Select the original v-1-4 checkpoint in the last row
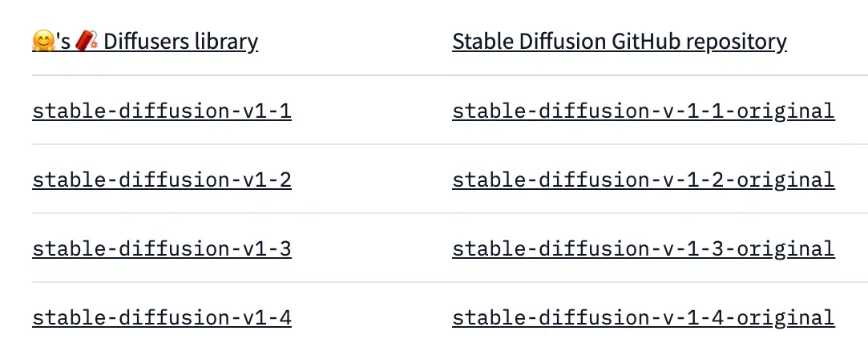This screenshot has height=359, width=868. 644,317
